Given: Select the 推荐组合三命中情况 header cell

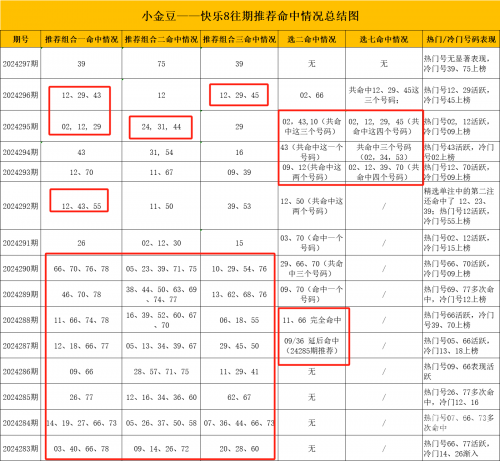Looking at the screenshot, I should coord(239,39).
